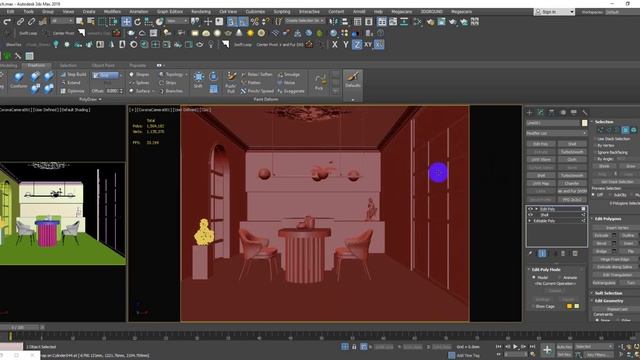Open the Utilities command panel tab
The height and width of the screenshot is (360, 640).
click(585, 112)
